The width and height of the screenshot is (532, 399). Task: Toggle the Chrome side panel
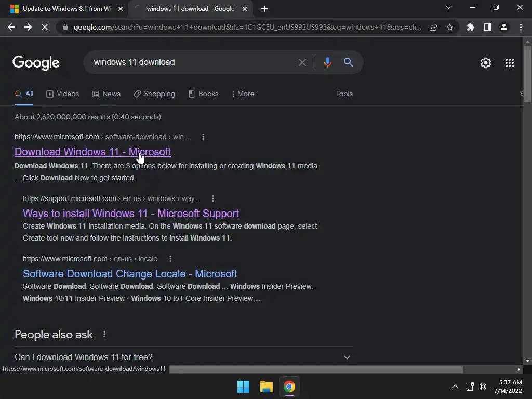tap(487, 27)
